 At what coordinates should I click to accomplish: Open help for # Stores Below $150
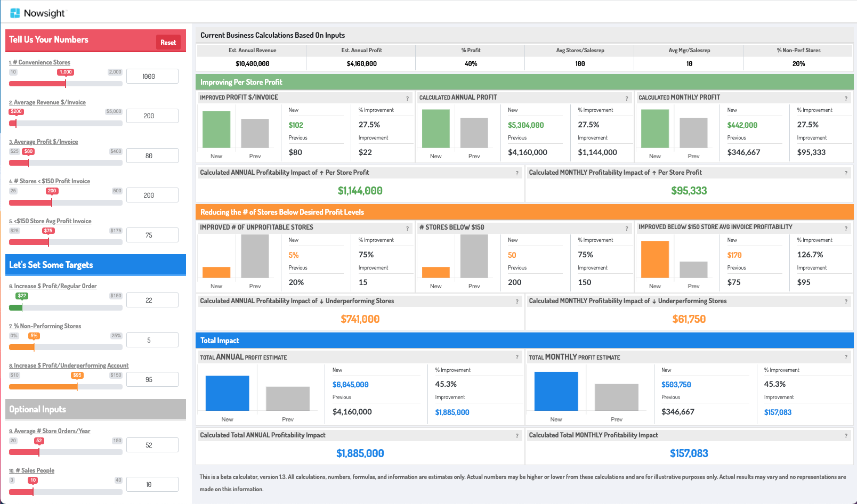coord(626,228)
